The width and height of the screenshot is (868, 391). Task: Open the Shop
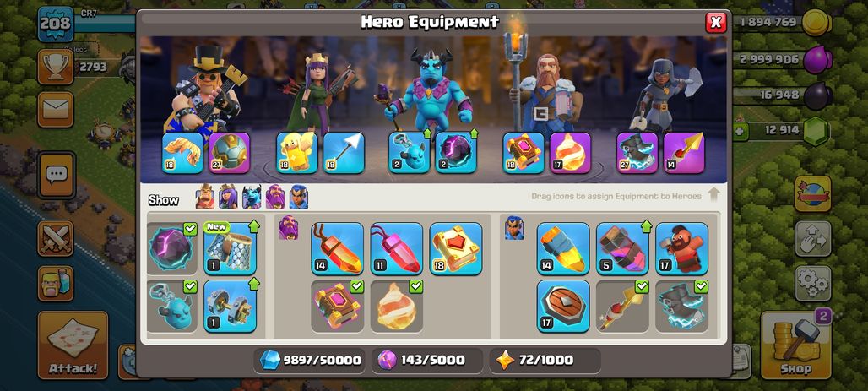(x=795, y=345)
